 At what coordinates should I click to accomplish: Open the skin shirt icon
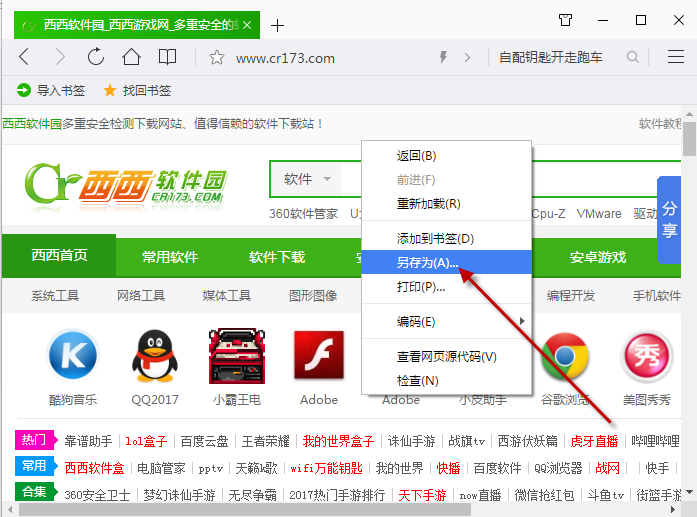click(565, 20)
